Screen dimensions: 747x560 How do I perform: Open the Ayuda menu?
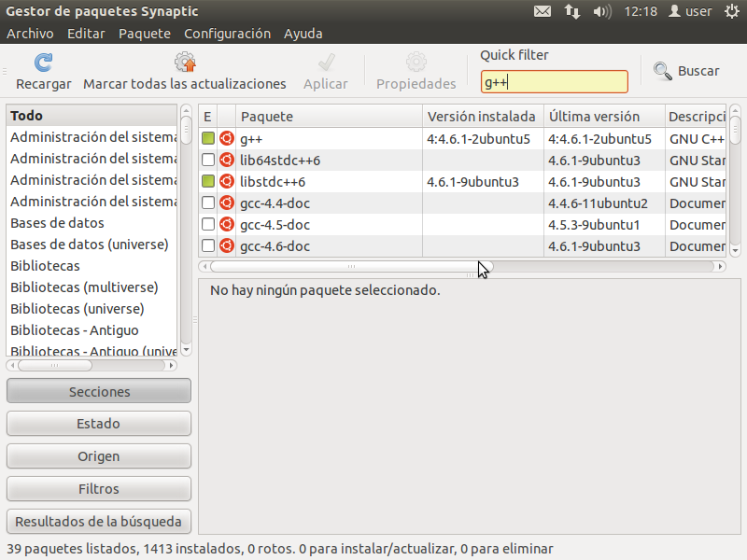303,34
